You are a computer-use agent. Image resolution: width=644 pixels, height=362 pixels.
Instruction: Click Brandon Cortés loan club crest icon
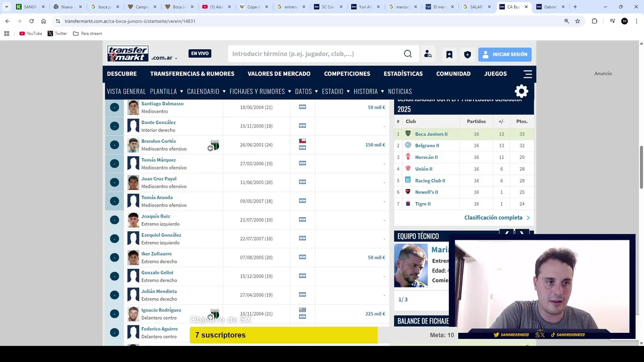[x=215, y=145]
